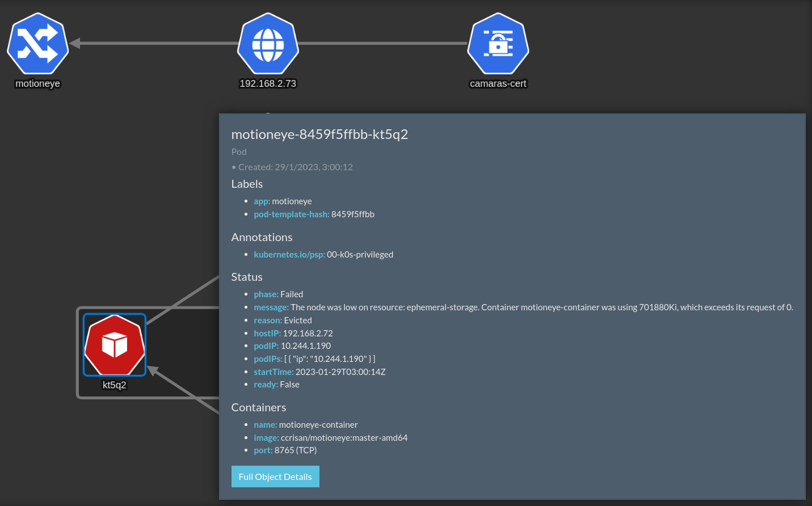Click the ephemeral-storage eviction message
812x506 pixels.
click(523, 307)
